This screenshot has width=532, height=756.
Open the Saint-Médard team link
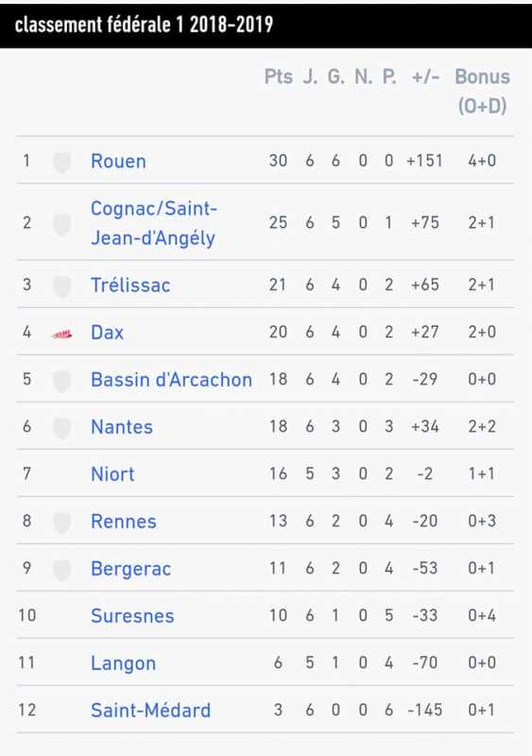click(150, 711)
